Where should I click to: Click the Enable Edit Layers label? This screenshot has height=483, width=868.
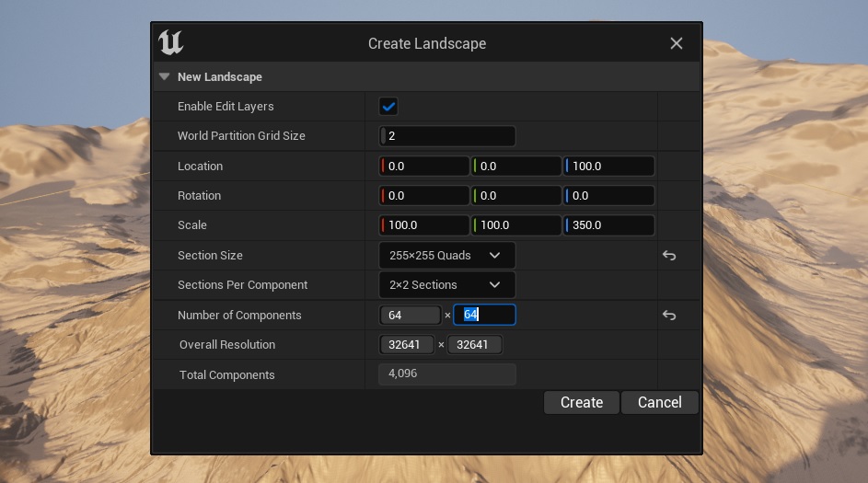coord(226,106)
